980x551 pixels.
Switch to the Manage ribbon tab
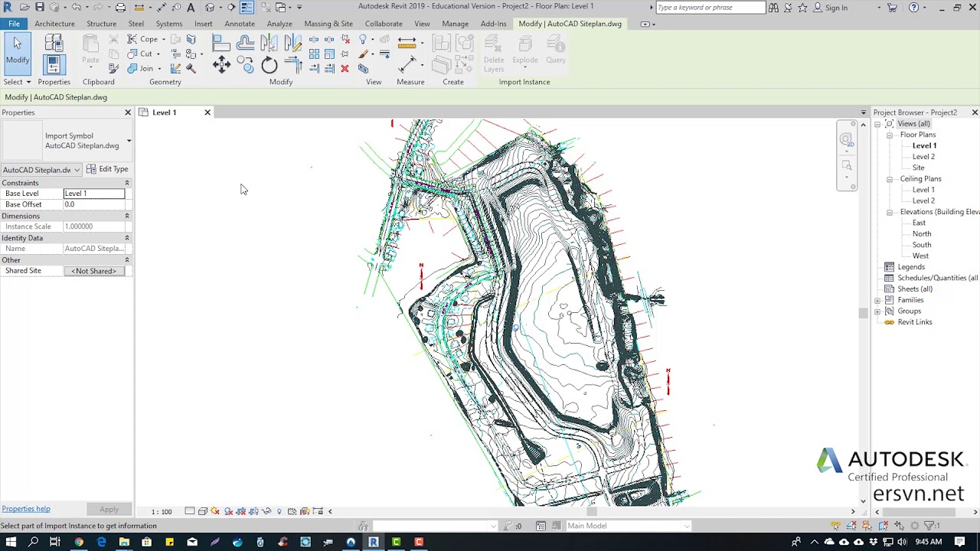pyautogui.click(x=455, y=24)
